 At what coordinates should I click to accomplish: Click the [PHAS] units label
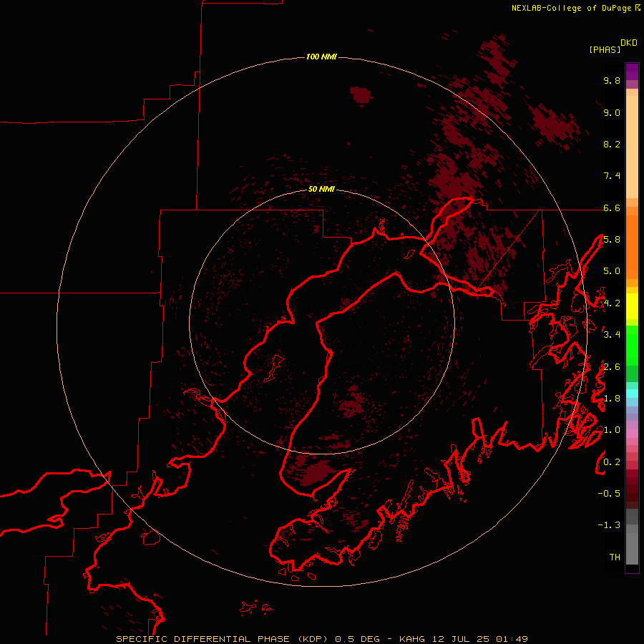(x=605, y=49)
